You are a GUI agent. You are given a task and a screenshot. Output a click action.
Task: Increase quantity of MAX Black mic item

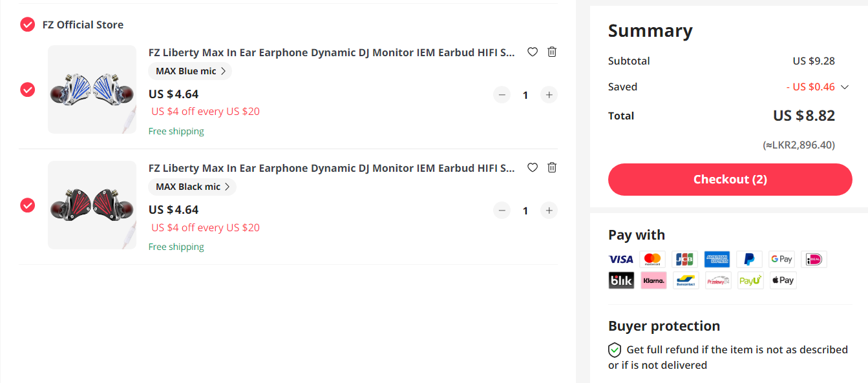point(549,211)
